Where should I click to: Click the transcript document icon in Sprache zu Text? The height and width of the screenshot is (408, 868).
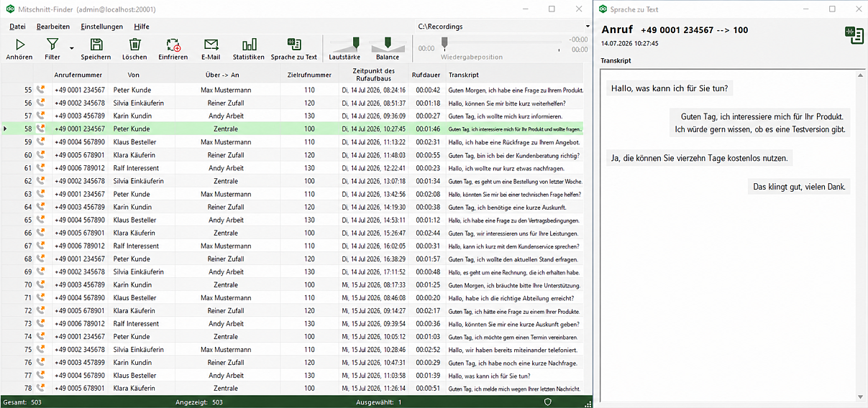click(854, 36)
